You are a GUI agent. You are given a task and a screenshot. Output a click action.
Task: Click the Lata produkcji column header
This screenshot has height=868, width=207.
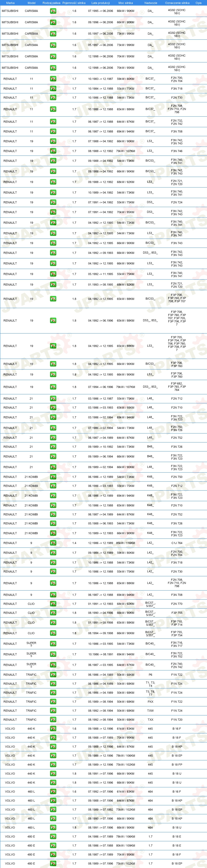[101, 3]
